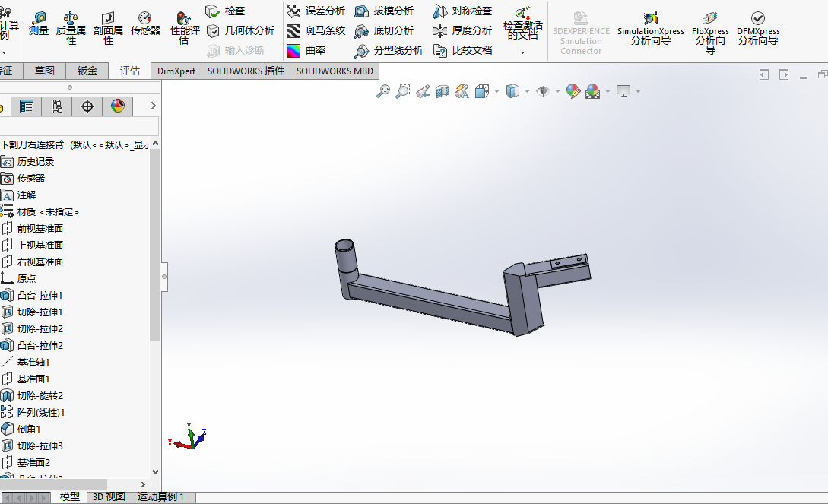Launch DFMXpress 分析向导
Image resolution: width=828 pixels, height=504 pixels.
[x=758, y=28]
